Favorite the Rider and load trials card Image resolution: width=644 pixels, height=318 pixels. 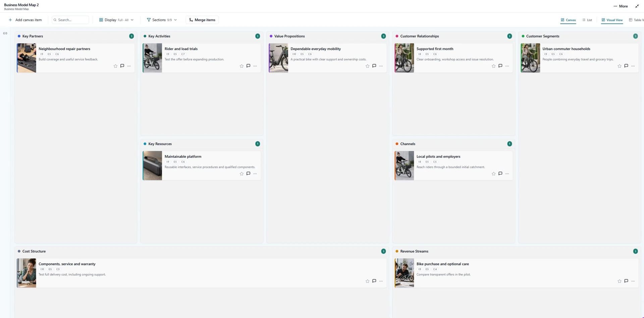241,66
